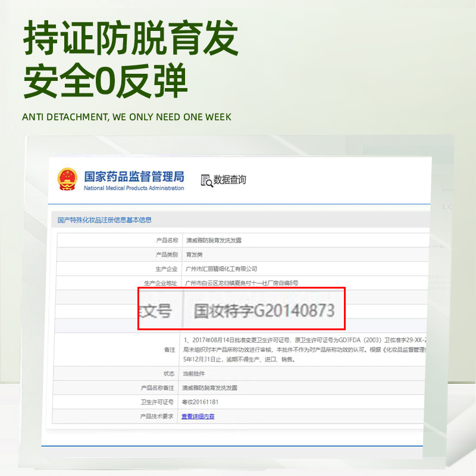Click the 产品技术要求 field label

pyautogui.click(x=156, y=416)
